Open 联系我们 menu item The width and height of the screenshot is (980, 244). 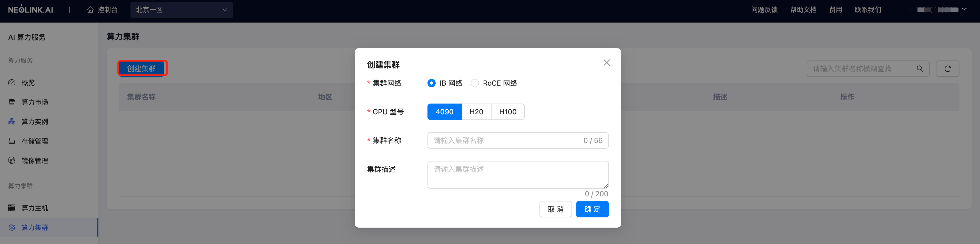coord(868,9)
